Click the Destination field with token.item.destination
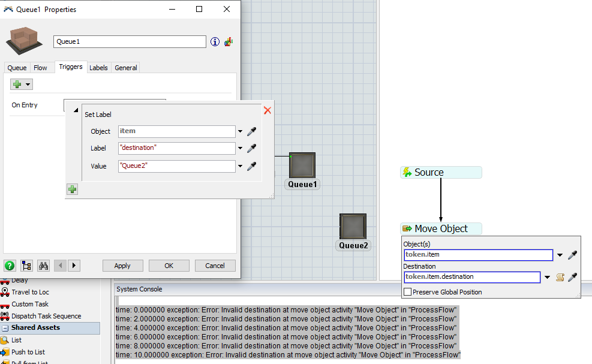Screen dimensions: 592x364 [472, 277]
